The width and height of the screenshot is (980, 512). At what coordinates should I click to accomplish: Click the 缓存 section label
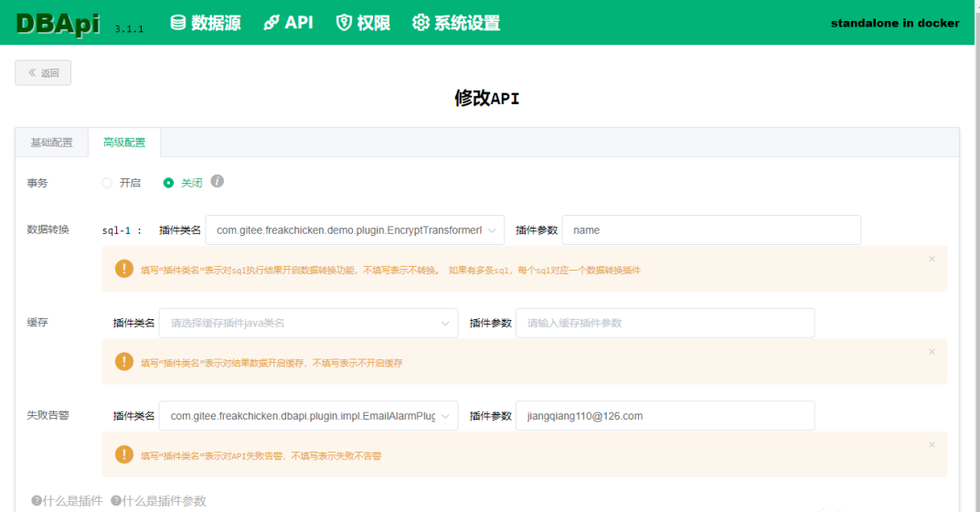point(37,322)
